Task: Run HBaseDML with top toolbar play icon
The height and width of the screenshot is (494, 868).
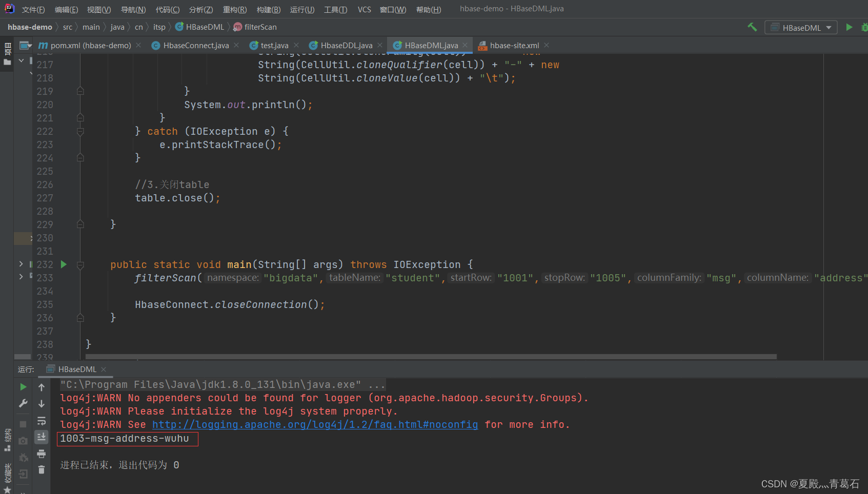Action: 849,27
